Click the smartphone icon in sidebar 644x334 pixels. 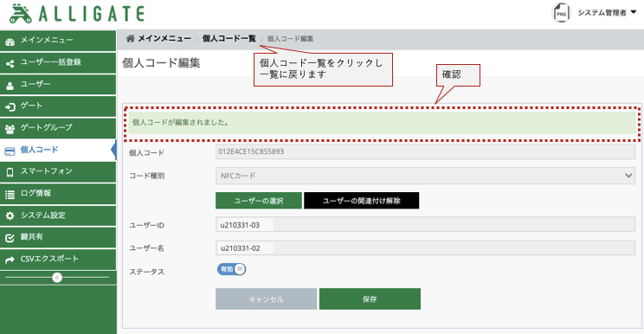click(x=10, y=172)
